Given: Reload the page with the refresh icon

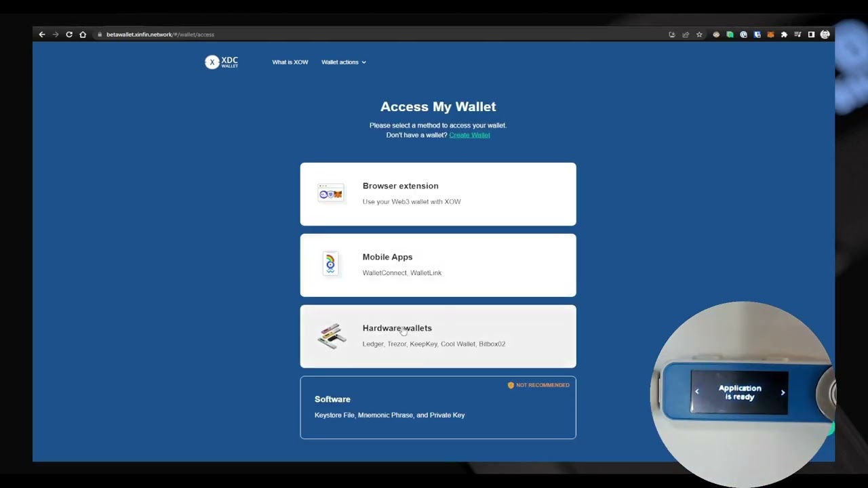Looking at the screenshot, I should (x=69, y=35).
